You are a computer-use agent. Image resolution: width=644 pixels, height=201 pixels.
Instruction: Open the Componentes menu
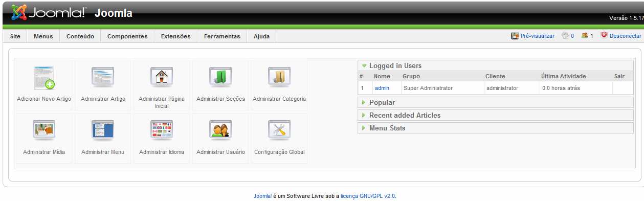(127, 36)
